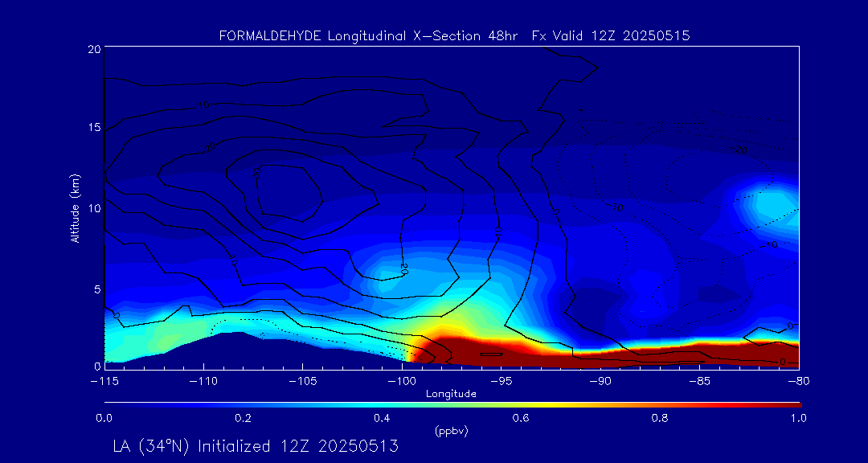
Task: Click the FORMALDEHYDE Longitudinal X-Section plot title
Action: pyautogui.click(x=454, y=36)
